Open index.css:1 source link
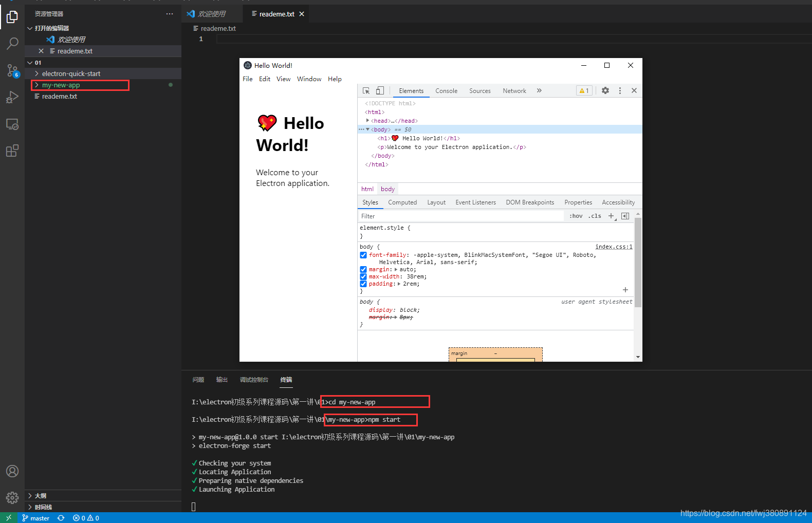 coord(614,247)
